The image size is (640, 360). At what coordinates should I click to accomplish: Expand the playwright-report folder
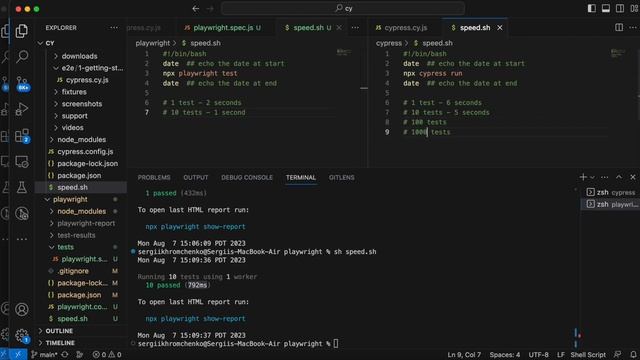click(x=81, y=223)
